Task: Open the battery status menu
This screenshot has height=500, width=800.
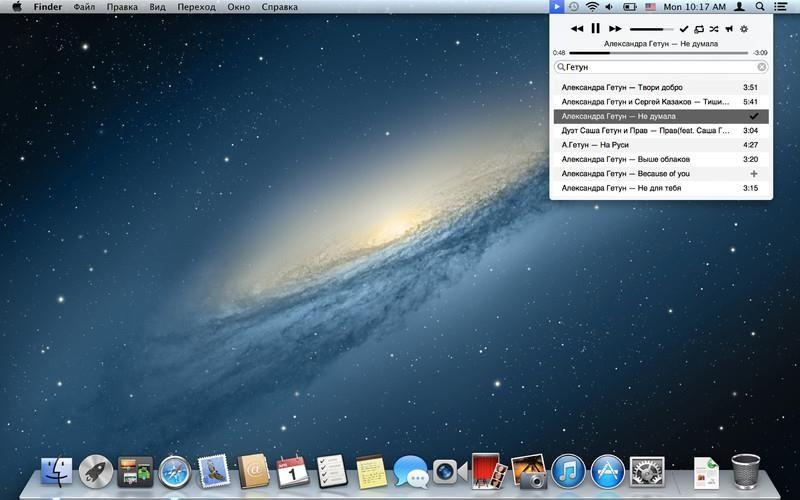Action: pos(630,7)
